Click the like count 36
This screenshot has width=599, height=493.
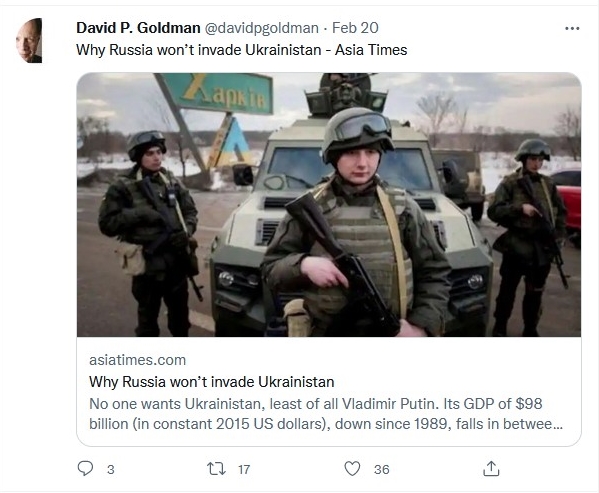click(x=382, y=470)
